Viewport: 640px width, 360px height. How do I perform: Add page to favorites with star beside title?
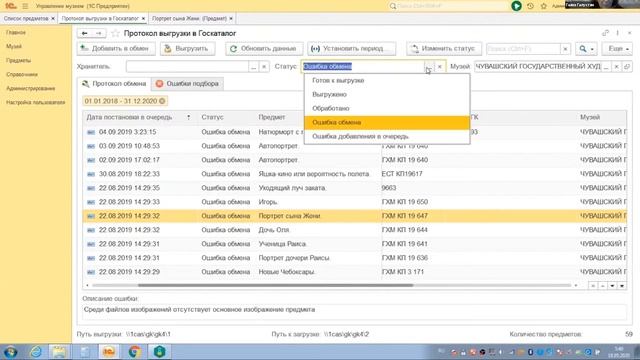[x=115, y=33]
